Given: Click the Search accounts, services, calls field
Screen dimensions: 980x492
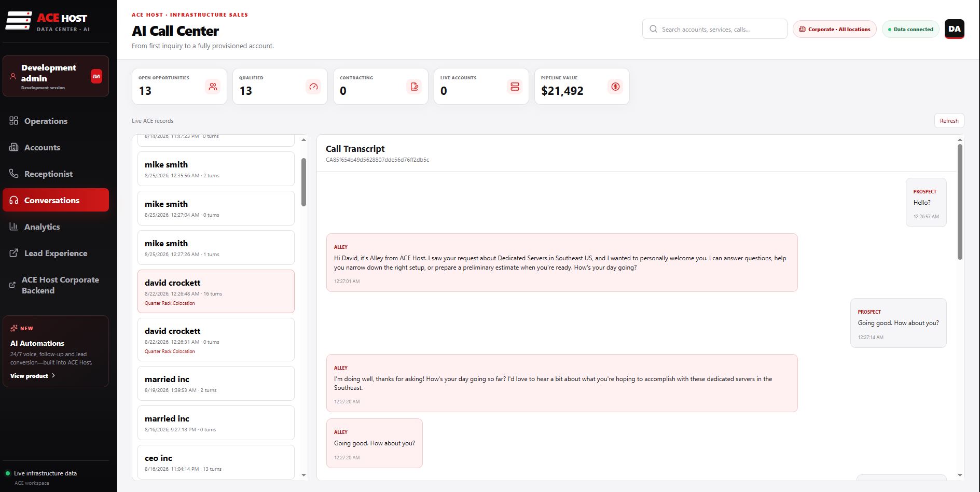Looking at the screenshot, I should pyautogui.click(x=715, y=29).
